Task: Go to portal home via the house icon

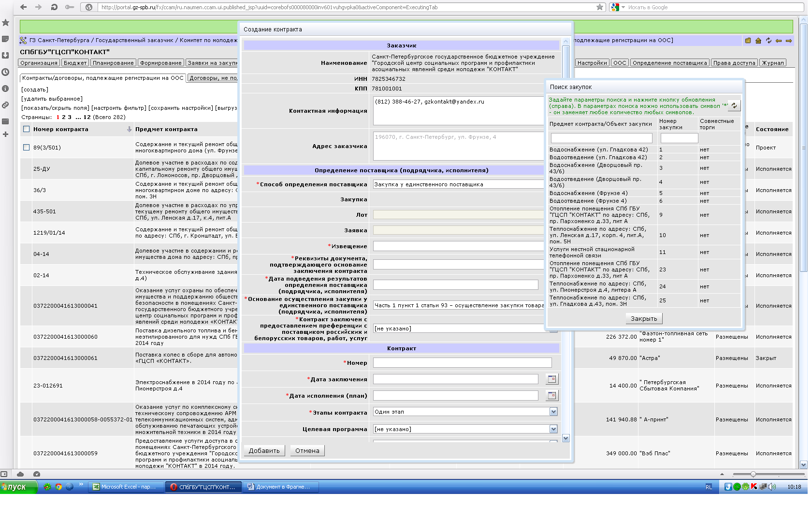Action: tap(758, 41)
